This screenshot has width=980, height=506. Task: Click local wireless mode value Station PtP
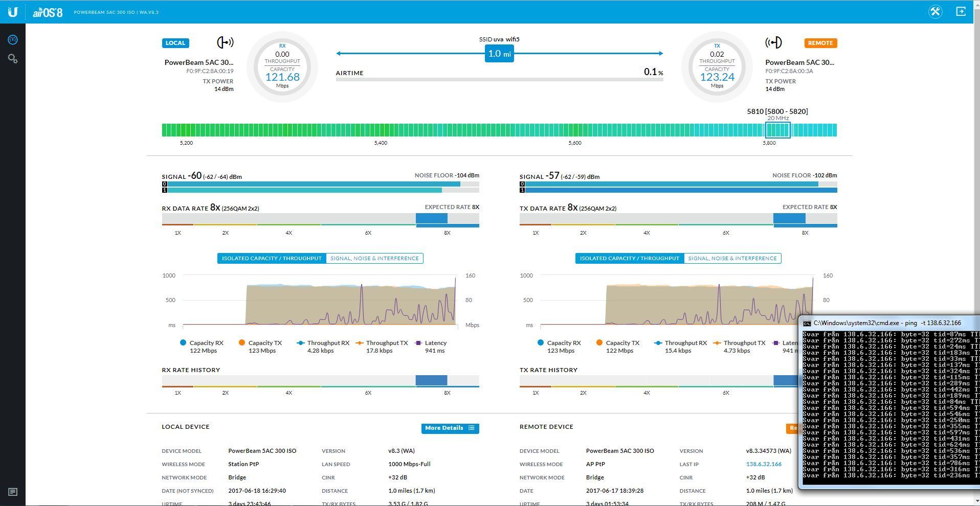[x=243, y=464]
